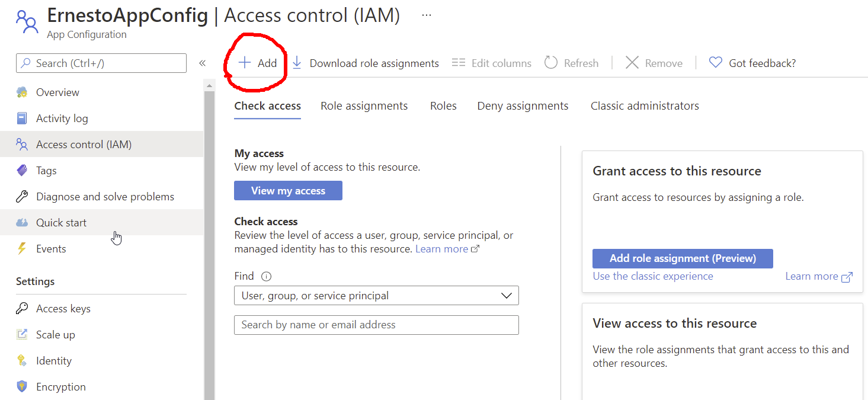Click the View access to this resource heading
This screenshot has height=400, width=868.
coord(675,324)
